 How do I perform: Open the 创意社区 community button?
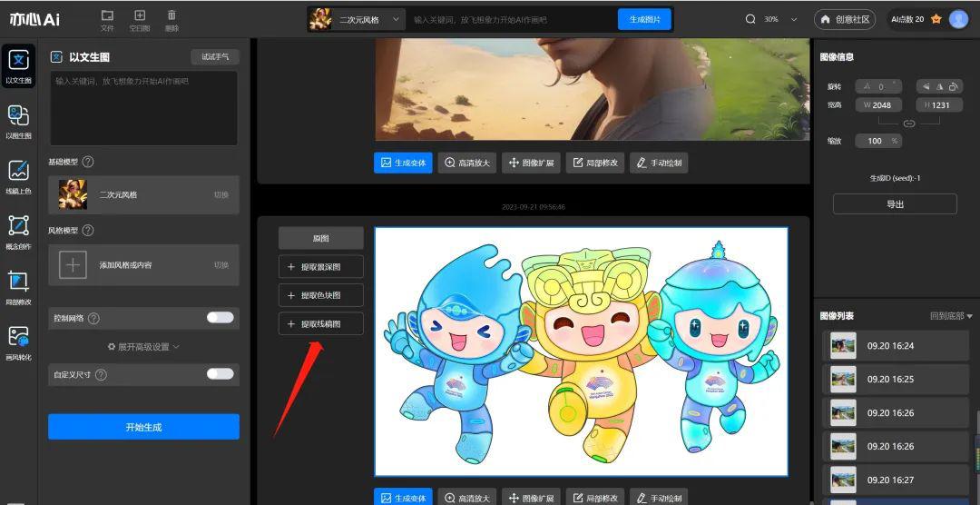tap(846, 19)
